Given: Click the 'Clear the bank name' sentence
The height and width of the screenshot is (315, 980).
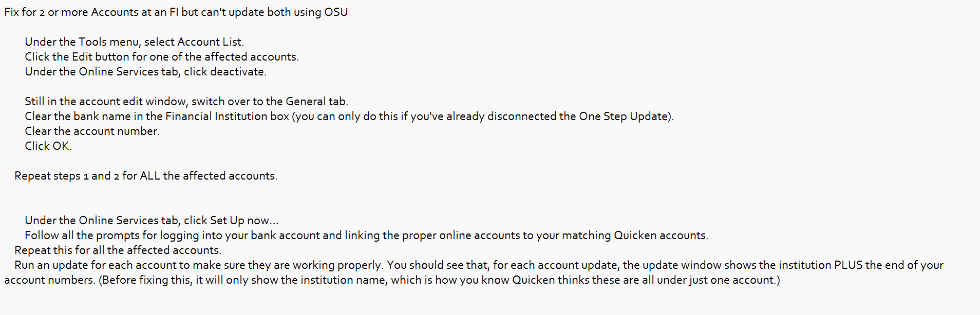Looking at the screenshot, I should coord(349,116).
